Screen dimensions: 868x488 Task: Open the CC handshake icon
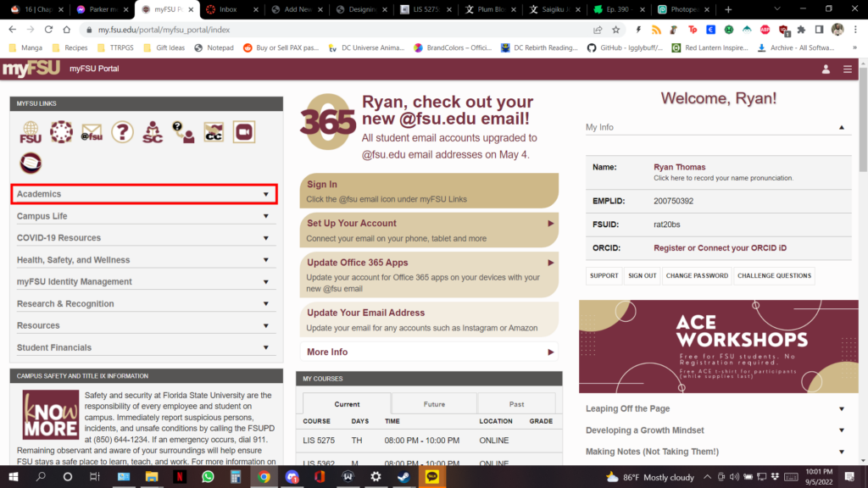pos(214,132)
